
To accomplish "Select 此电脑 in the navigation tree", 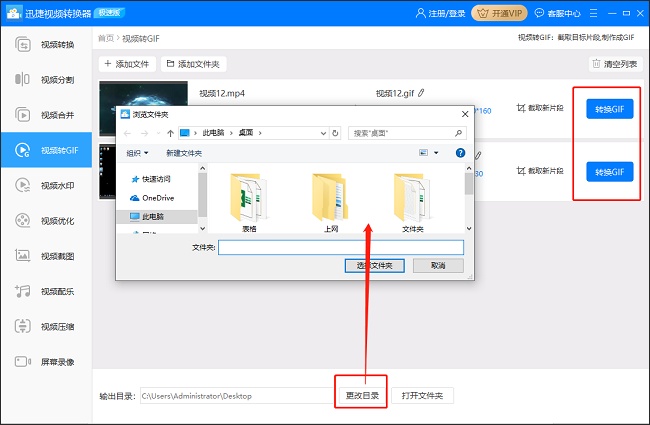I will point(157,216).
